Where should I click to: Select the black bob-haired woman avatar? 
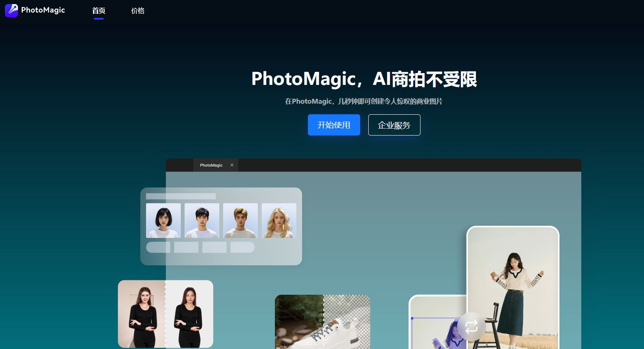pyautogui.click(x=163, y=220)
